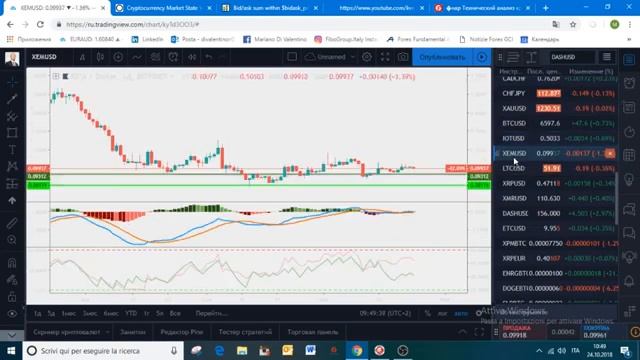Select ETCUSD in the watchlist
Image resolution: width=640 pixels, height=360 pixels.
click(x=557, y=228)
